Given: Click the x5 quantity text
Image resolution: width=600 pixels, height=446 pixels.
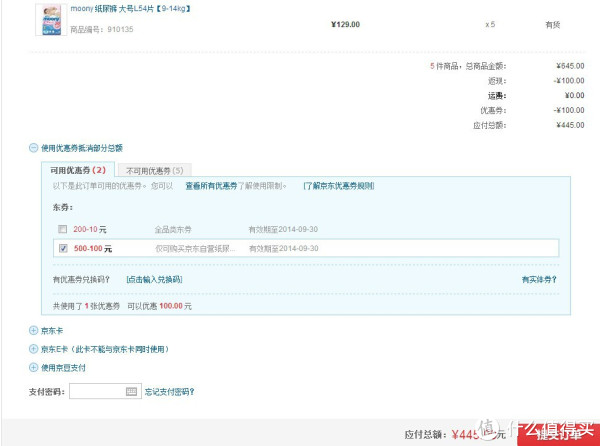Looking at the screenshot, I should (x=490, y=24).
